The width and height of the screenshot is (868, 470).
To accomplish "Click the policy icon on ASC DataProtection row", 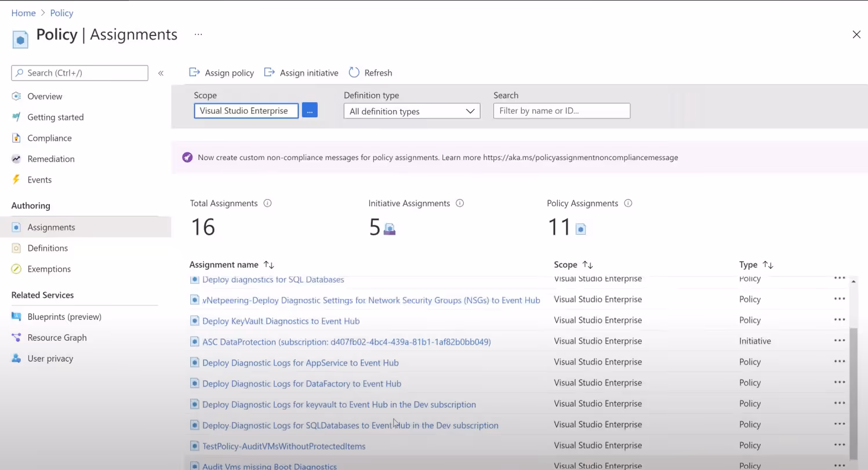I will 195,342.
